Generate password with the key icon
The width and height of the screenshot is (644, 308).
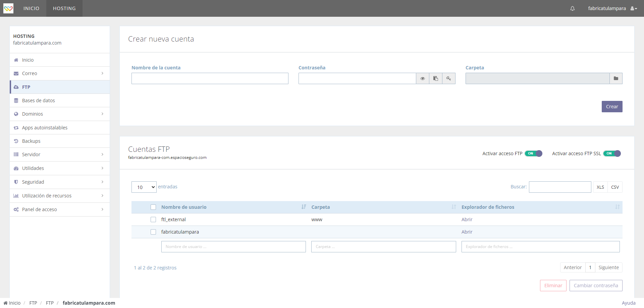click(x=448, y=78)
